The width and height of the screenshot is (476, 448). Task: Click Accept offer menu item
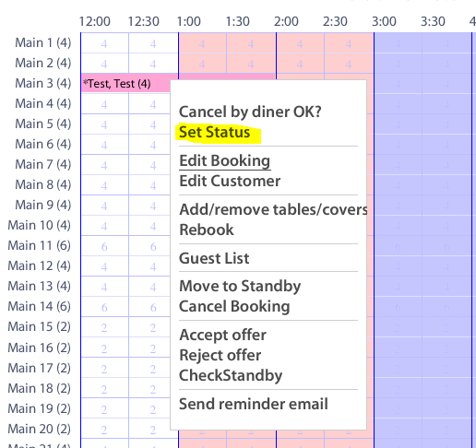pos(223,335)
